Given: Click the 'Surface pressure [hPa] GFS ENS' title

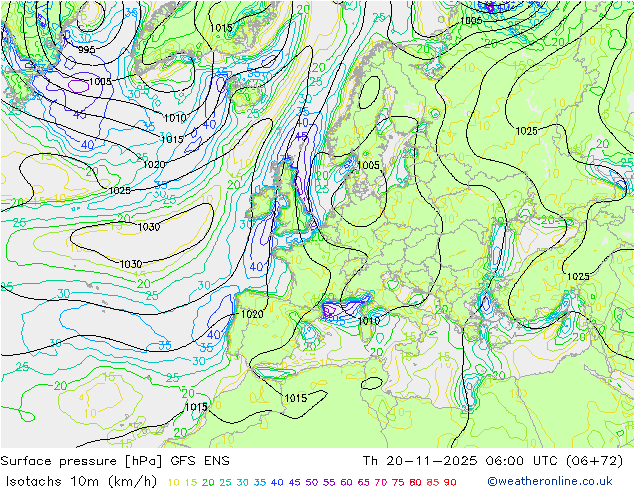Looking at the screenshot, I should (115, 461).
